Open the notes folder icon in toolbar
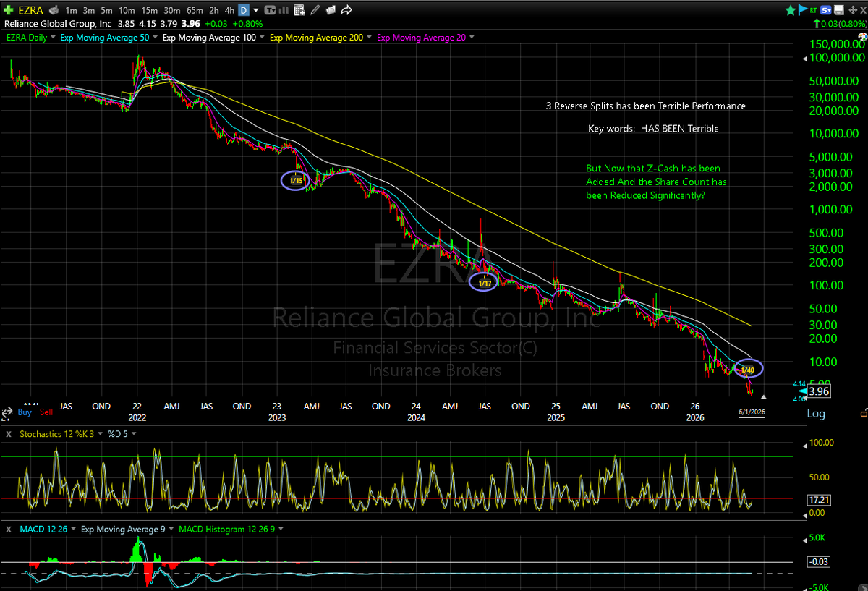Viewport: 868px width, 591px height. [x=330, y=10]
